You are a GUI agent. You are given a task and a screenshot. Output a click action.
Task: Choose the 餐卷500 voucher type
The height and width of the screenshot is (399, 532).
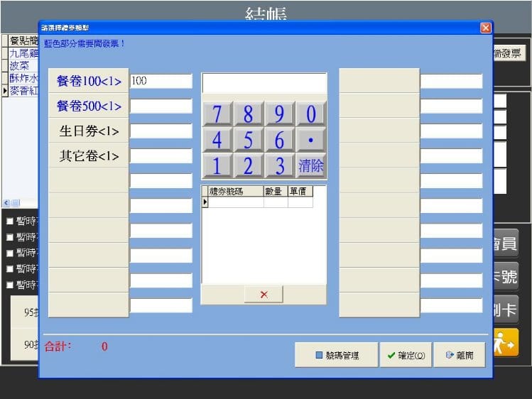coord(89,106)
